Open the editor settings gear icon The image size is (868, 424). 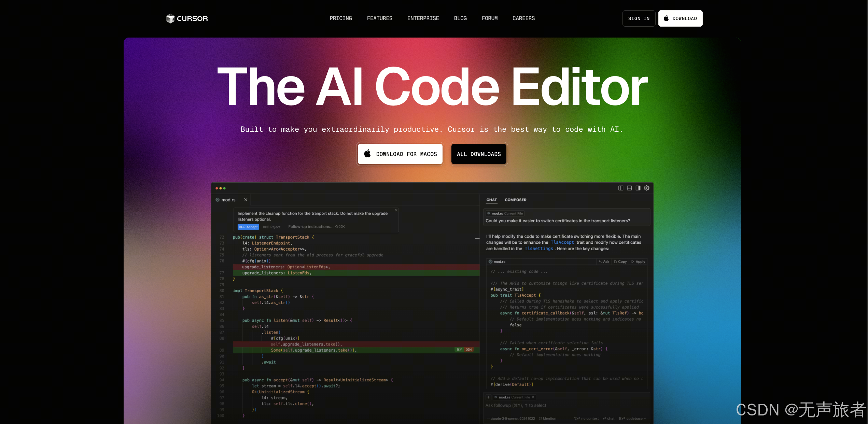click(x=647, y=188)
